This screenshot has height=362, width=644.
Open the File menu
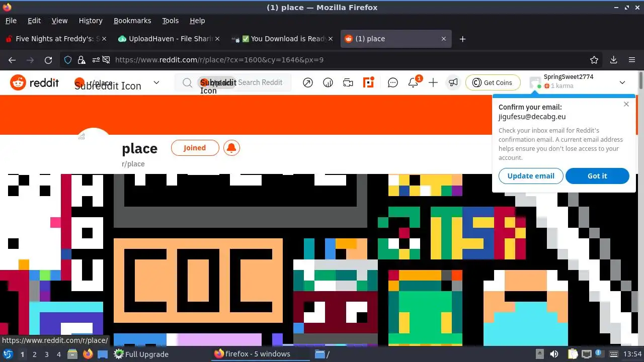coord(11,21)
